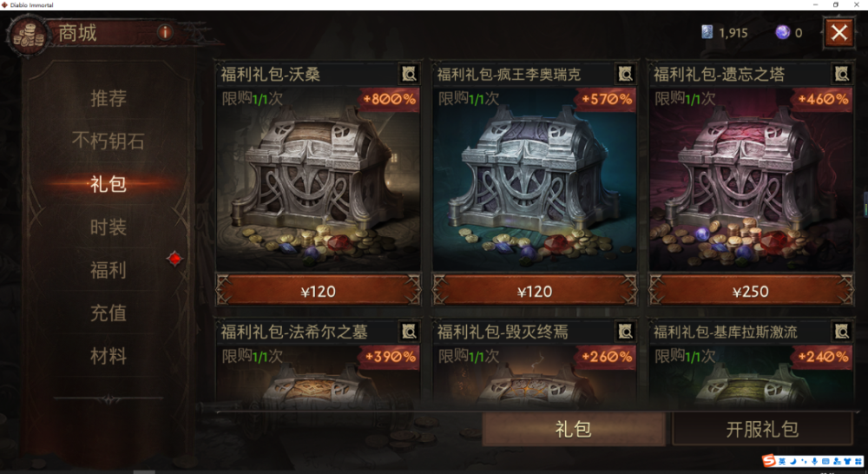Viewport: 868px width, 474px height.
Task: Preview contents of 福利礼包-沃桑 via magnifier icon
Action: click(409, 74)
